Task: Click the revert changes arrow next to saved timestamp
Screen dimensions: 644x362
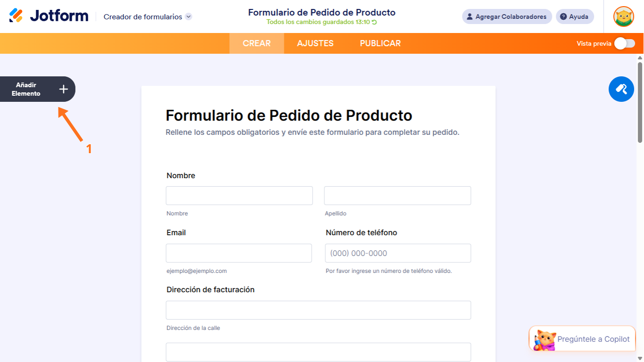Action: (x=375, y=21)
